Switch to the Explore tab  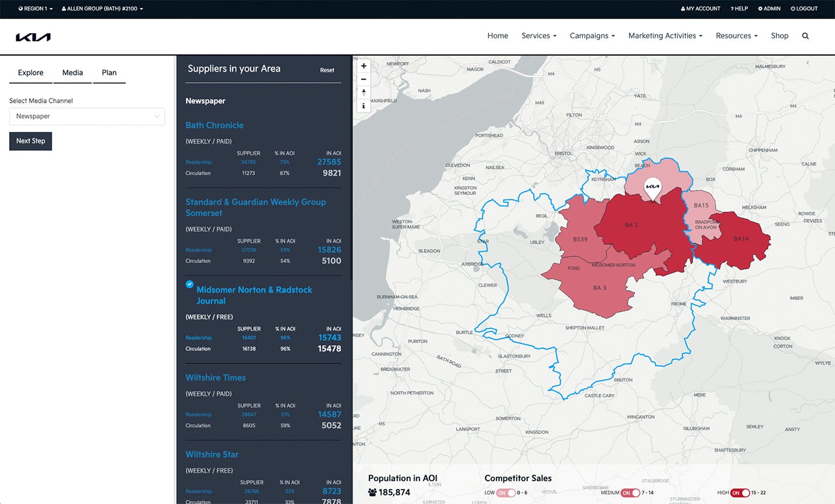tap(31, 72)
